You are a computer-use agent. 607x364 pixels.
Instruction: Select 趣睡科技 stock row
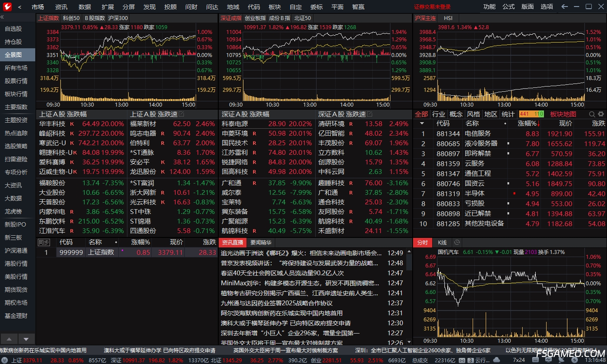(363, 183)
